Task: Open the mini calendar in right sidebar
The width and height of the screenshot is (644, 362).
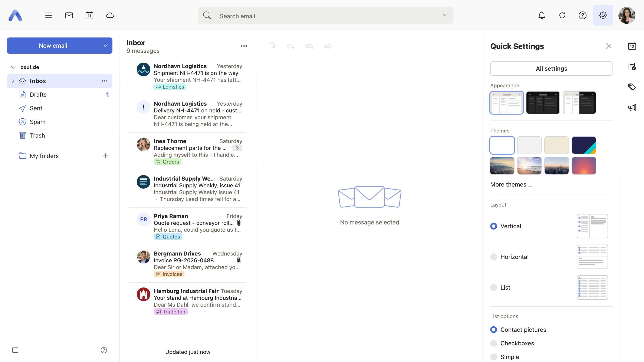Action: (632, 46)
